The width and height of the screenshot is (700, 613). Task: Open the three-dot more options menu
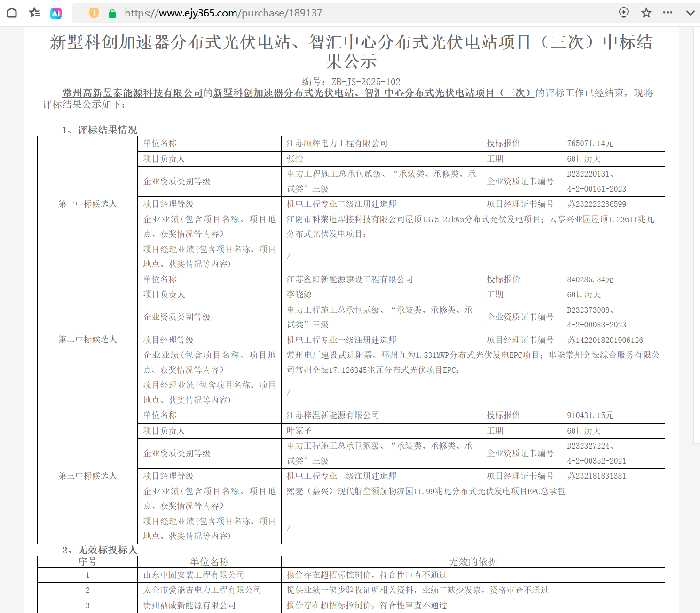(668, 13)
